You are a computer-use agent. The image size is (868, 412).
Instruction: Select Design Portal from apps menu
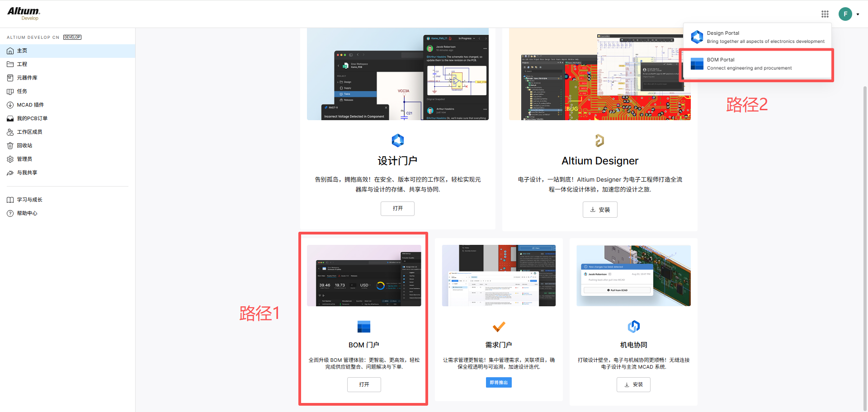coord(758,37)
